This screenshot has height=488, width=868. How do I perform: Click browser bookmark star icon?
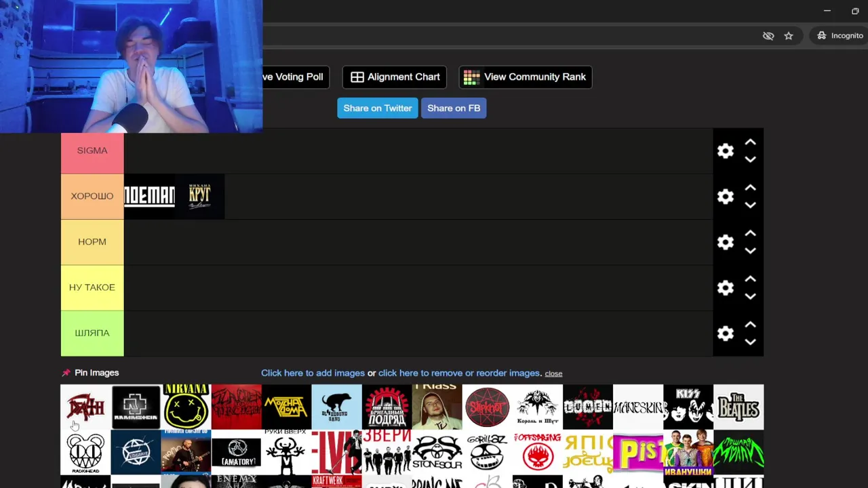click(x=789, y=36)
